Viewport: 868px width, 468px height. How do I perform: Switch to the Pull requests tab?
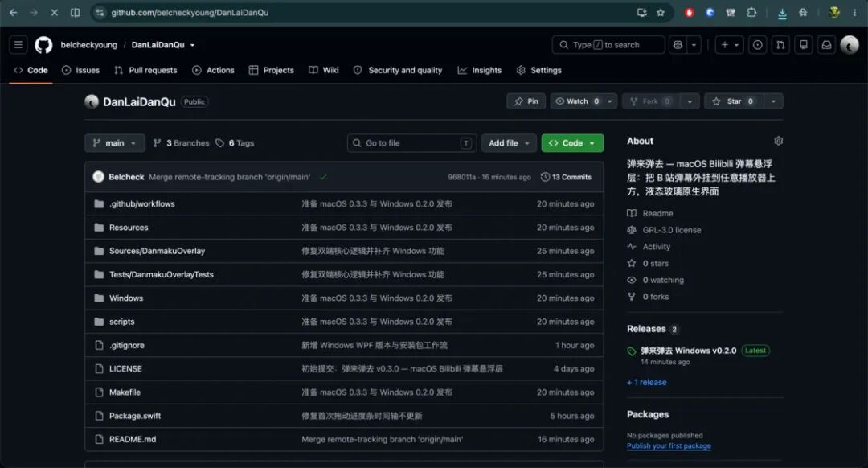[x=145, y=70]
